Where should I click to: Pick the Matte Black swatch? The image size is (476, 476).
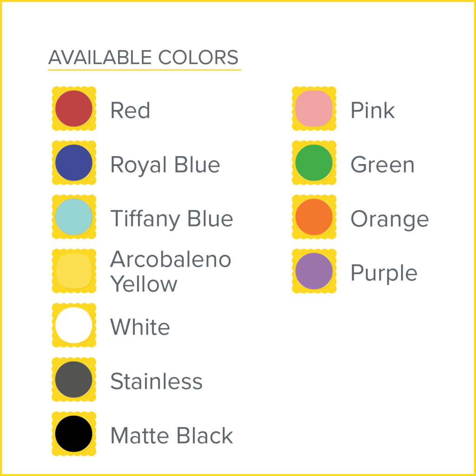click(73, 434)
